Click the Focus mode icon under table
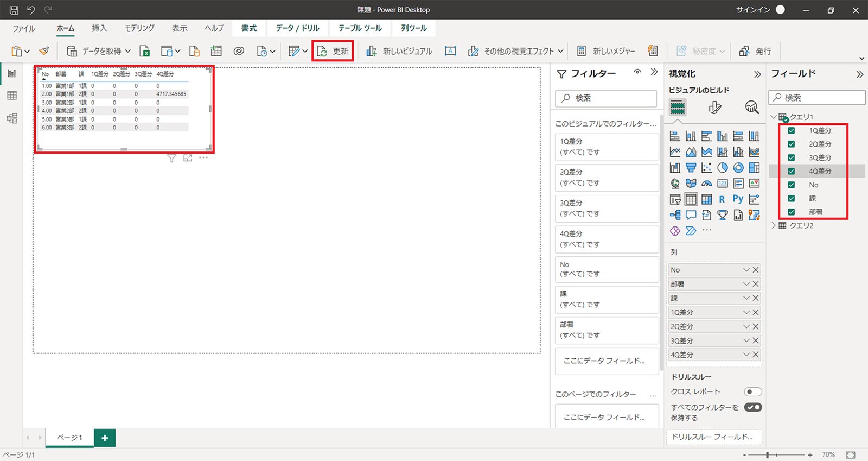Screen dimensions: 868x461 coord(188,158)
